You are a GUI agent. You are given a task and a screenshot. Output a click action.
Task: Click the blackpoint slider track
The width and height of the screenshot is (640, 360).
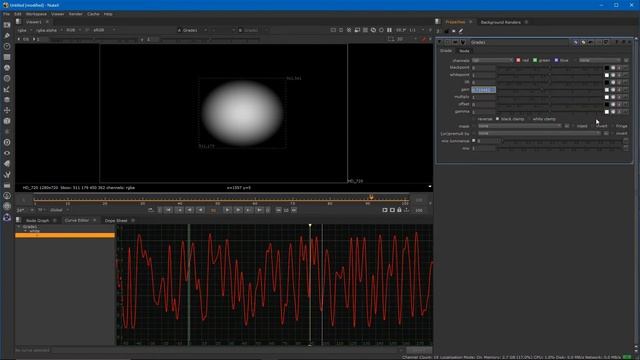tap(549, 68)
